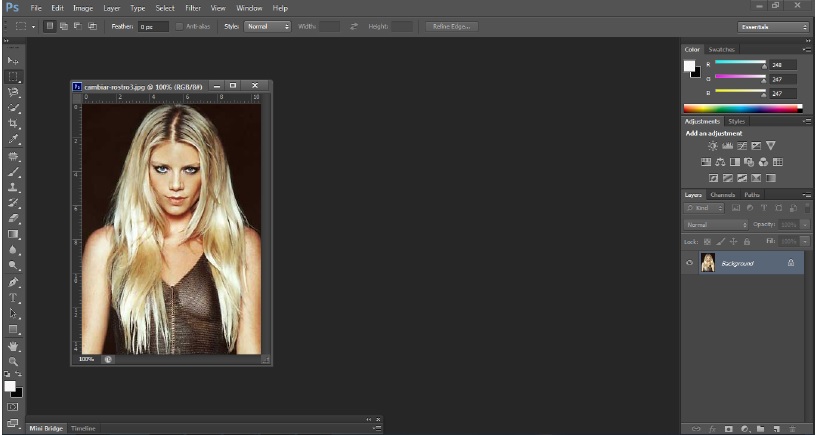The width and height of the screenshot is (816, 435).
Task: Open the Filter menu
Action: tap(192, 8)
